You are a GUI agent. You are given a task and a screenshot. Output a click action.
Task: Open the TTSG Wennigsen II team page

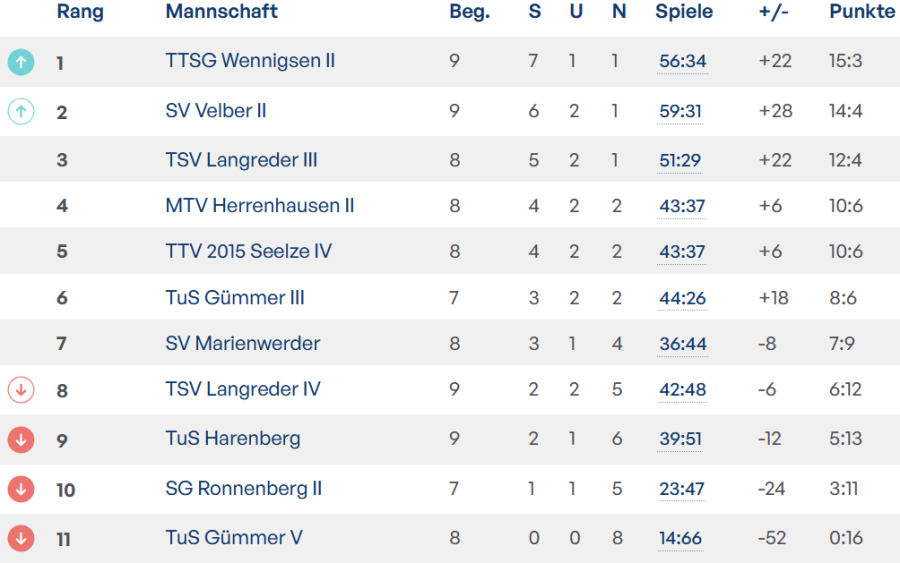[x=250, y=61]
